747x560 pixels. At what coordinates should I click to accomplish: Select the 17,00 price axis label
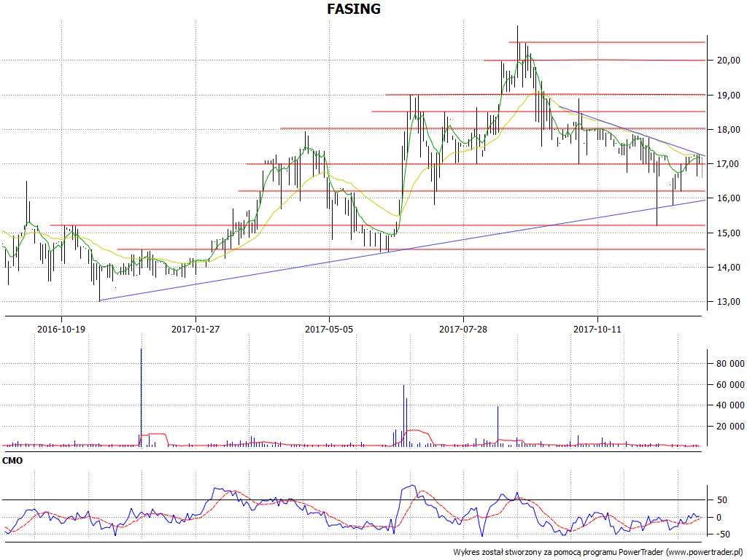coord(729,164)
